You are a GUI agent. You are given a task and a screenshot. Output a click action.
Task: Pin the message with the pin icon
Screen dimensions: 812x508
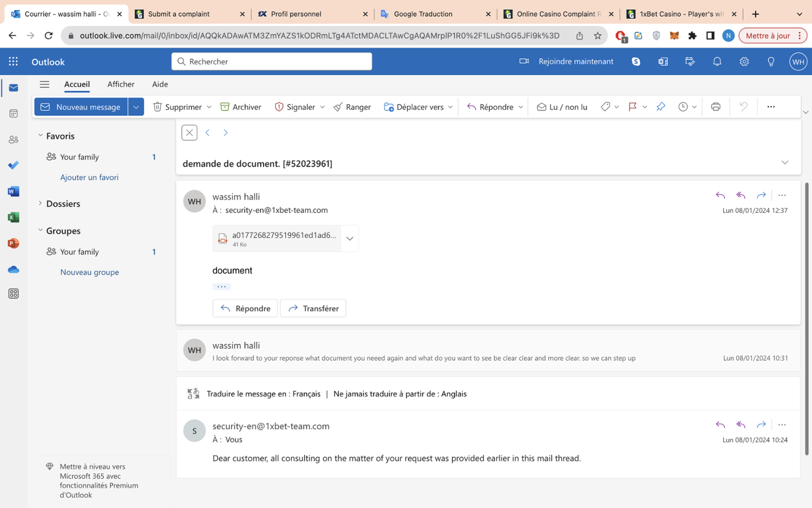click(660, 107)
